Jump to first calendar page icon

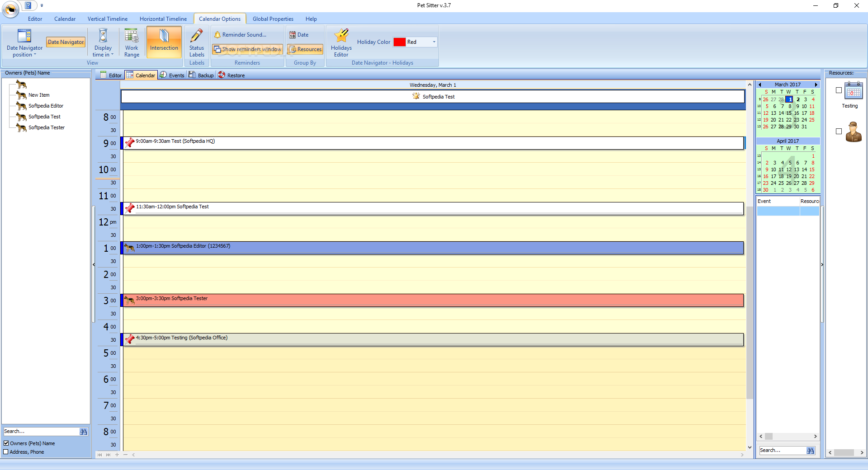point(99,455)
